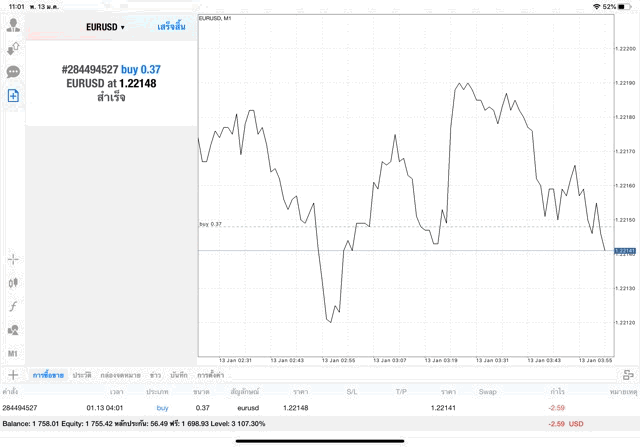Image resolution: width=640 pixels, height=447 pixels.
Task: Open the chat messages bubble icon
Action: [x=13, y=72]
